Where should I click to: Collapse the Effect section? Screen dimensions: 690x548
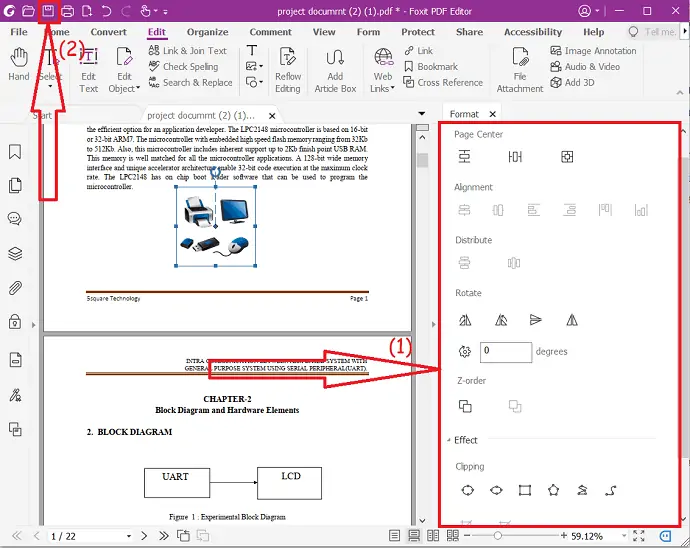coord(448,440)
